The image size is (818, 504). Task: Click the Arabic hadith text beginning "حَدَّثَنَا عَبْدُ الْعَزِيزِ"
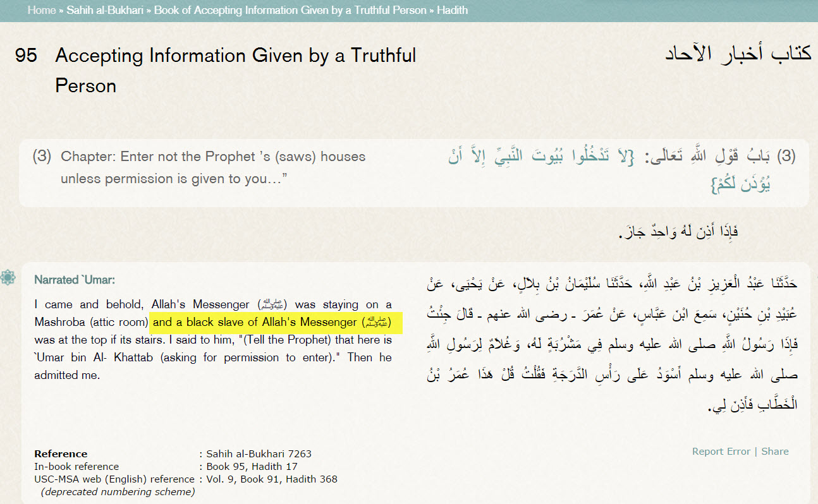click(x=611, y=345)
